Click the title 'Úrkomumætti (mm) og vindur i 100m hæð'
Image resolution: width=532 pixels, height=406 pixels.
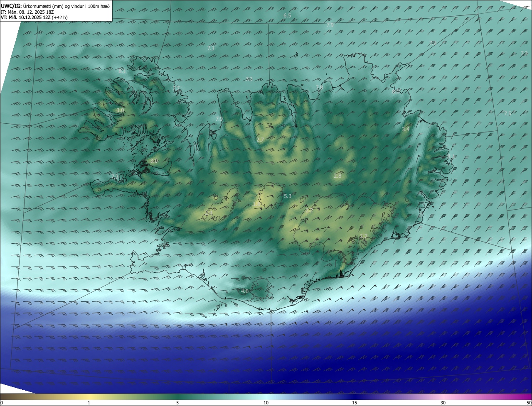[66, 6]
